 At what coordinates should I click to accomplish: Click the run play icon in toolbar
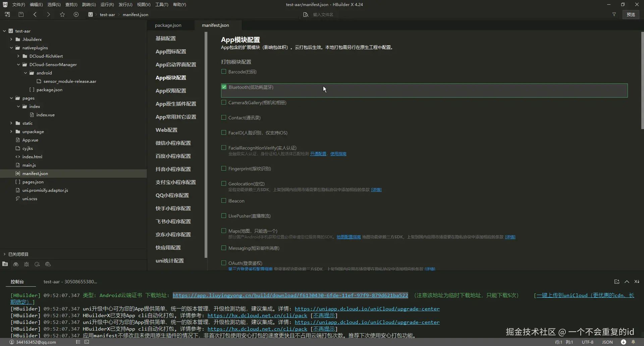point(76,14)
